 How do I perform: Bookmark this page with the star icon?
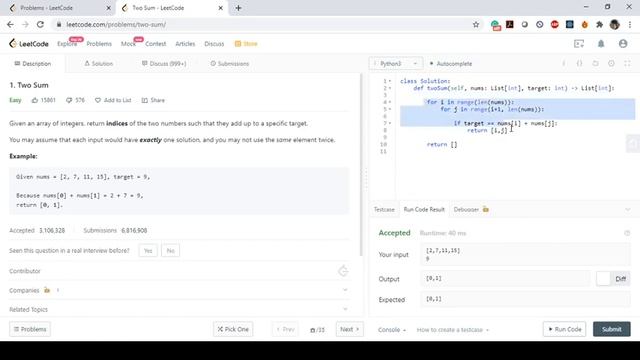point(476,24)
